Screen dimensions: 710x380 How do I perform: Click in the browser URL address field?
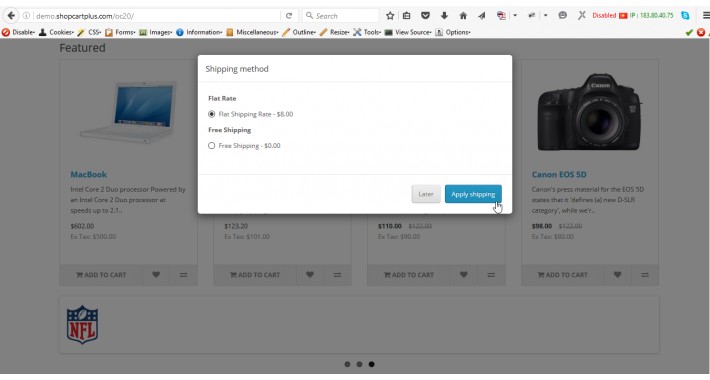pos(156,16)
